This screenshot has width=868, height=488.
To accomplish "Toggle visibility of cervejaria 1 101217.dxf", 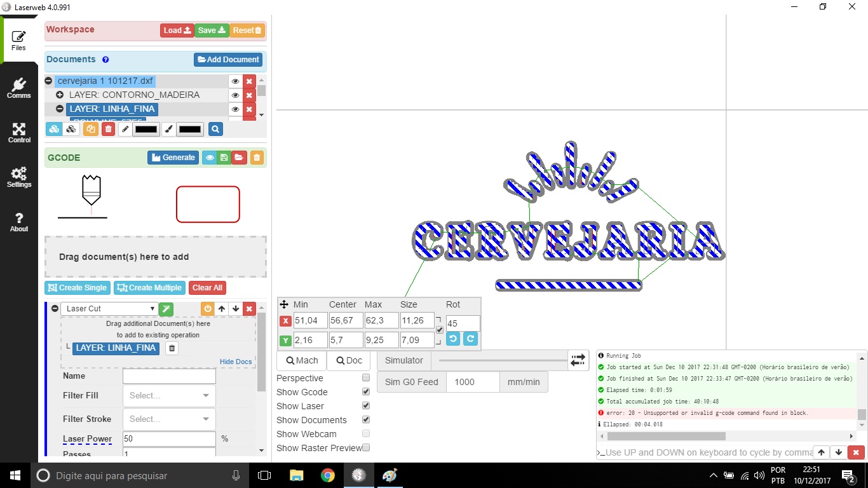I will point(235,81).
